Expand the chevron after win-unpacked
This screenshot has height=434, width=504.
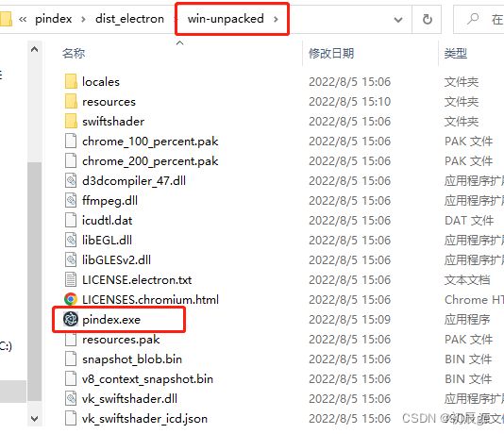tap(276, 19)
